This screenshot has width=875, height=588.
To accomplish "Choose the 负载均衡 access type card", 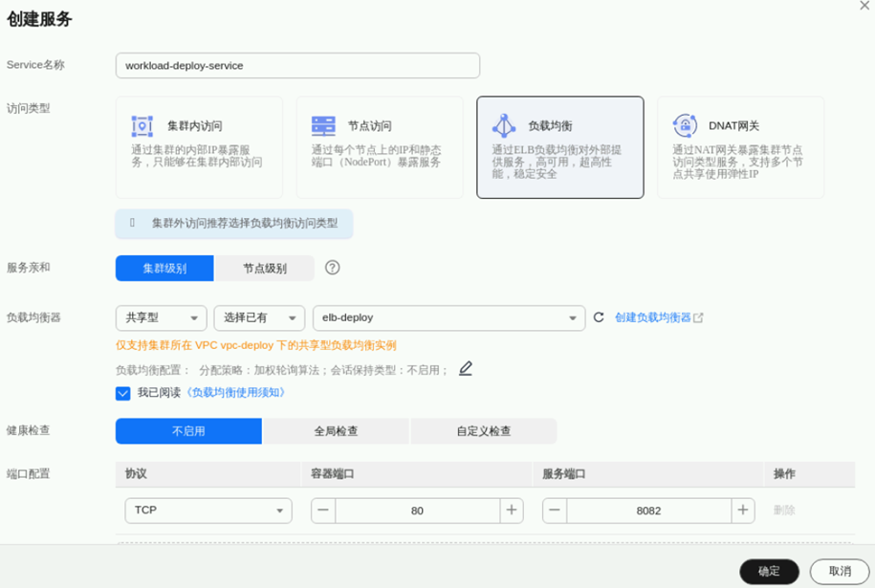I will point(559,146).
